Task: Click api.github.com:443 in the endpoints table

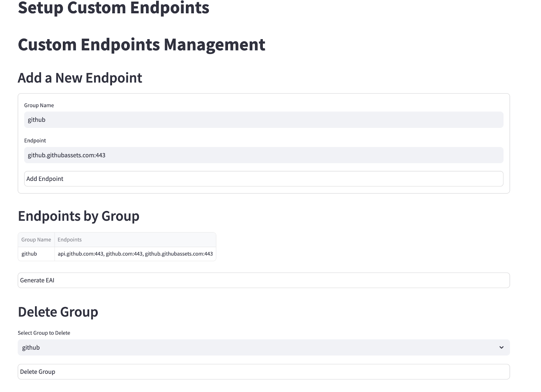Action: pos(80,254)
